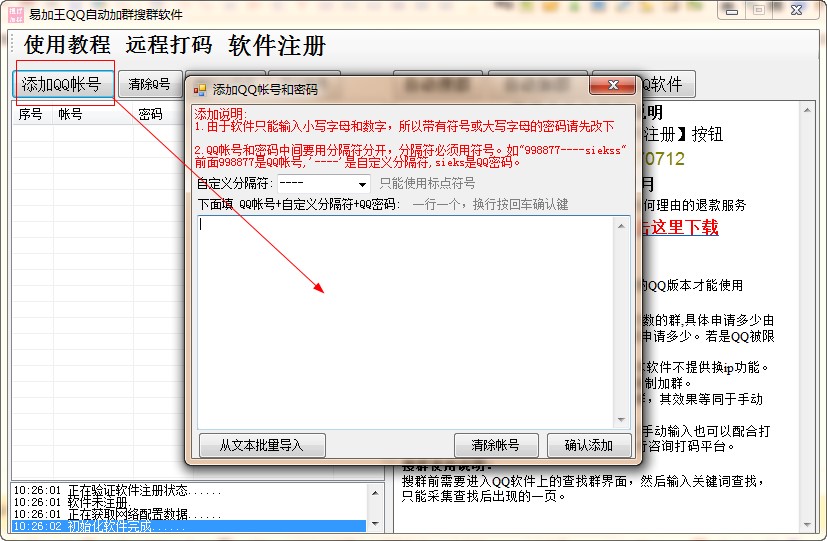
Task: Open the 软件注册 menu
Action: 277,45
